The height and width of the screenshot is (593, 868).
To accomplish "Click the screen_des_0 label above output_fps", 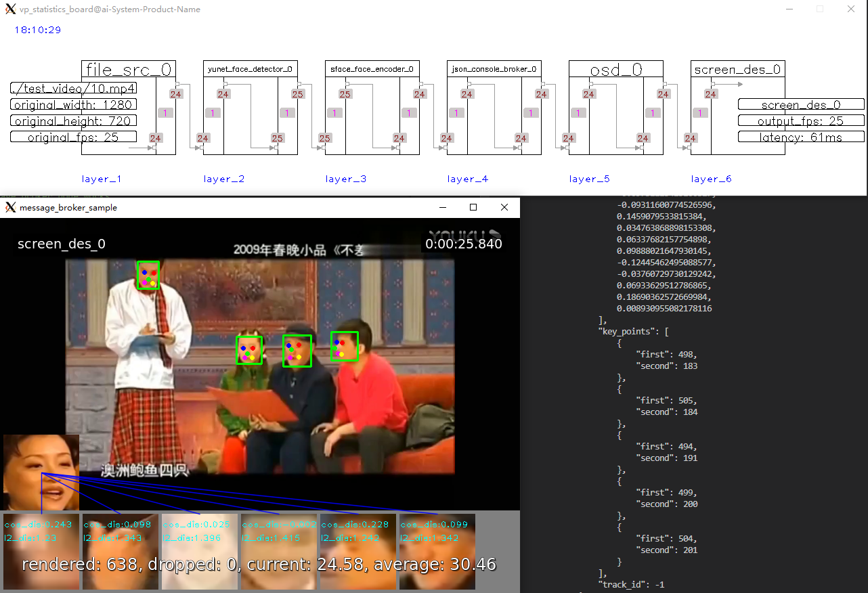I will [801, 104].
